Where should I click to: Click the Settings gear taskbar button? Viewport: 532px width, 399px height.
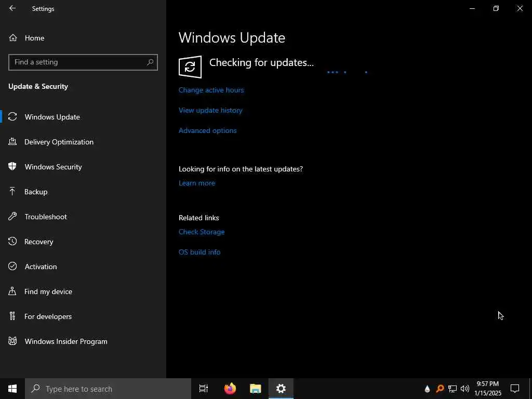pyautogui.click(x=281, y=389)
